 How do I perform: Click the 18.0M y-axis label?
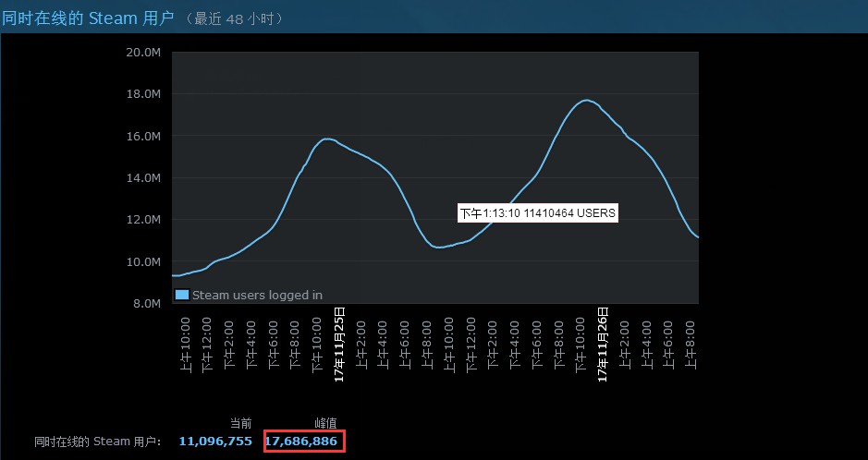click(x=143, y=94)
